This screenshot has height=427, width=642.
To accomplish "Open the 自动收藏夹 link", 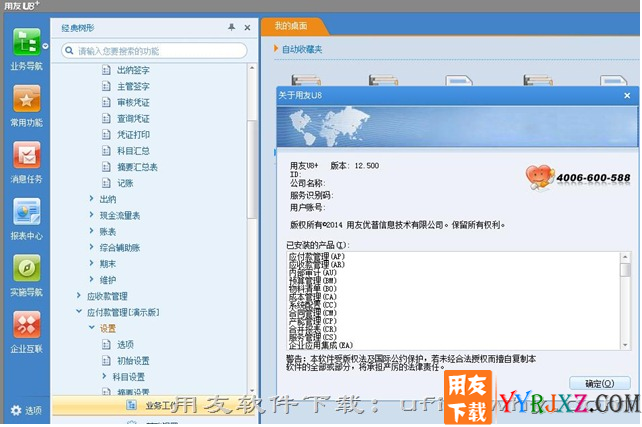I will tap(302, 49).
